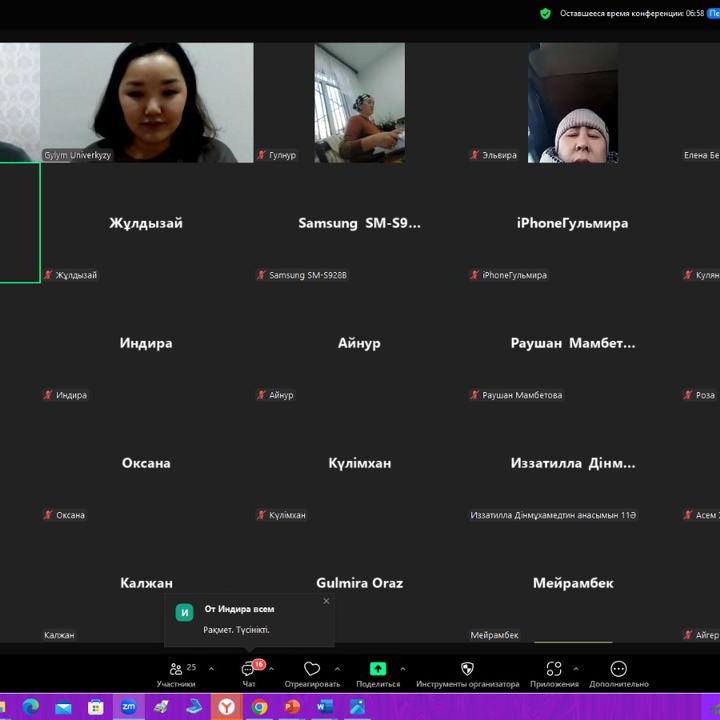This screenshot has height=720, width=720.
Task: Click the Поделиться text label
Action: pos(378,684)
